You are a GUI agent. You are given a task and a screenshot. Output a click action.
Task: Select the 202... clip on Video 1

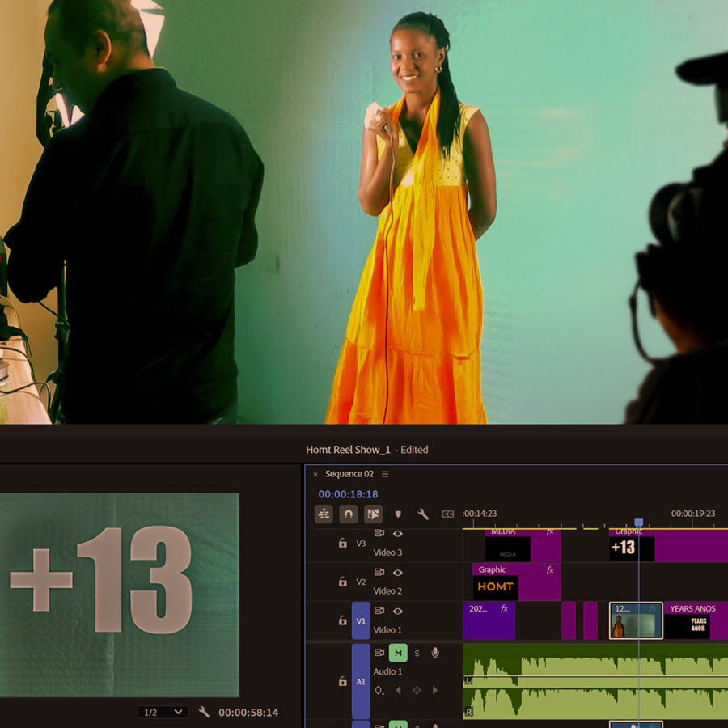click(489, 620)
